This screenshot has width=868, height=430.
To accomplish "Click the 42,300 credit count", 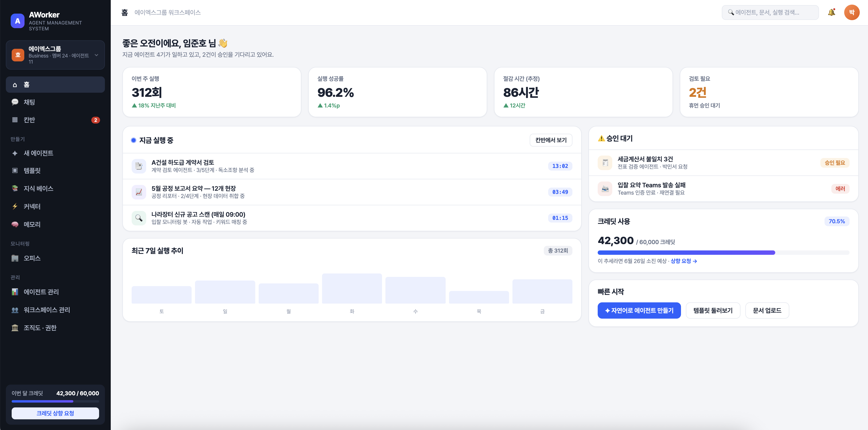I will [615, 240].
